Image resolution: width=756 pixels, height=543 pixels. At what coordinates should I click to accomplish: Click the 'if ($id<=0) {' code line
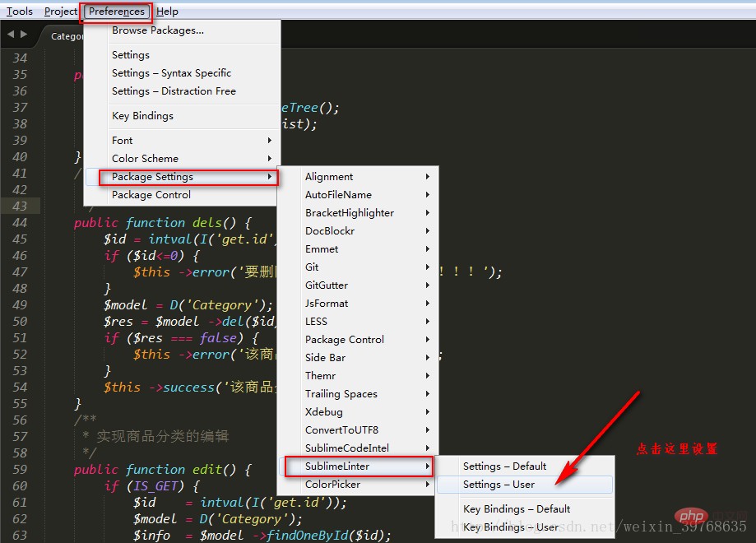click(152, 256)
